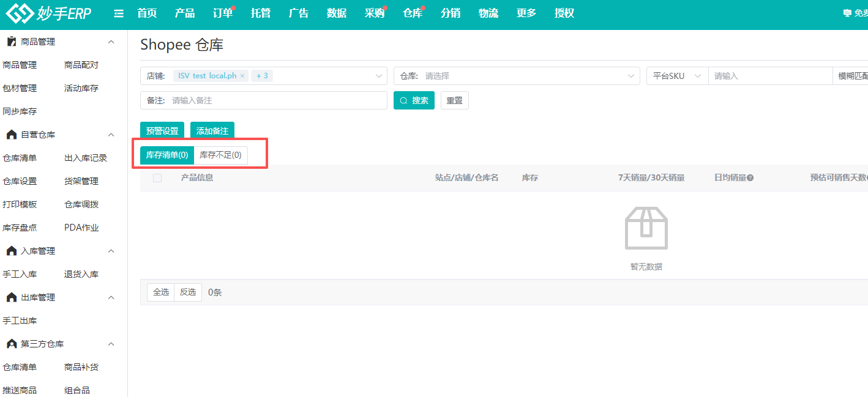Open 仓库调拨 in the sidebar
868x397 pixels.
81,204
